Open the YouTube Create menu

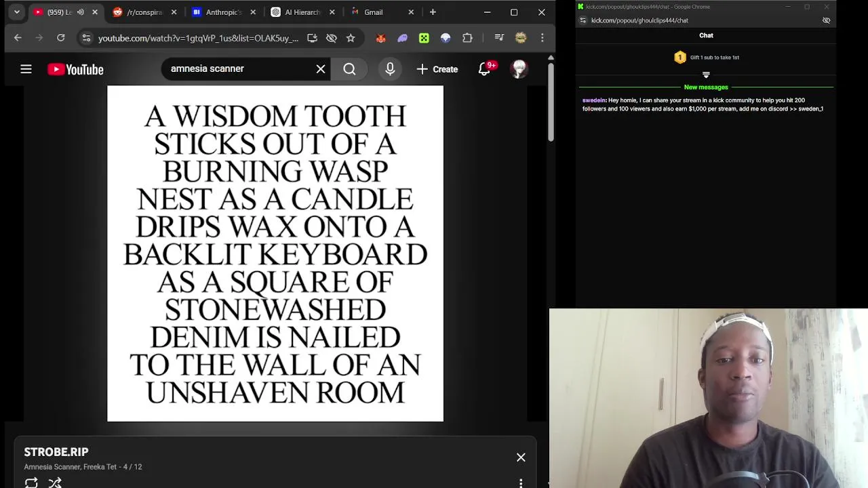coord(437,69)
